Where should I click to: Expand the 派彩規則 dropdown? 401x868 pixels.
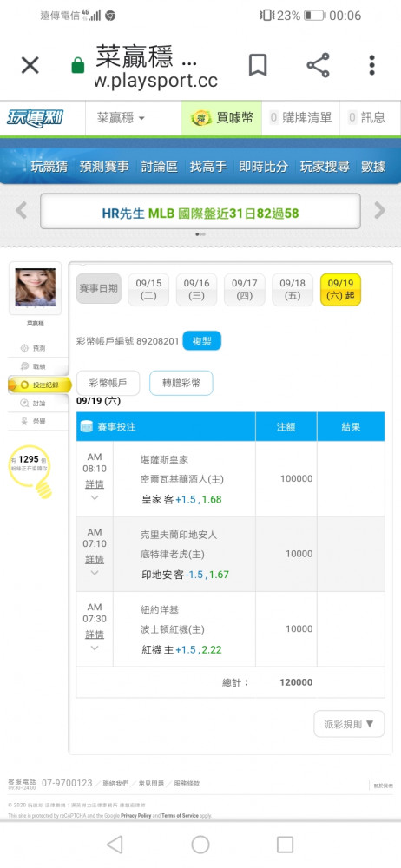coord(349,724)
